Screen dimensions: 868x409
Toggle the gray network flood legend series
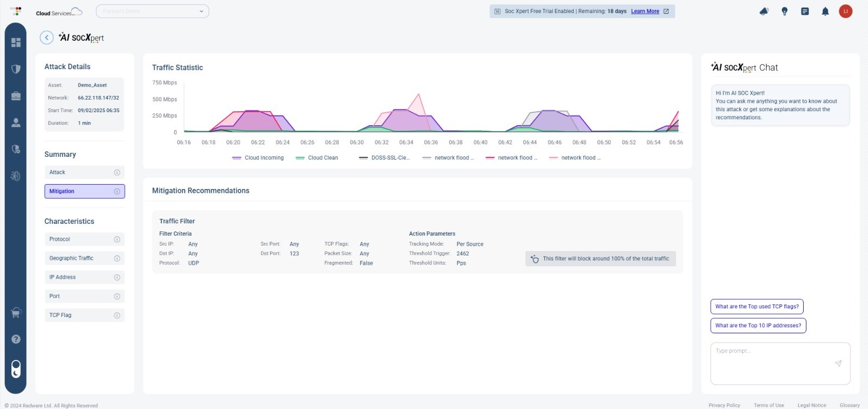[448, 158]
